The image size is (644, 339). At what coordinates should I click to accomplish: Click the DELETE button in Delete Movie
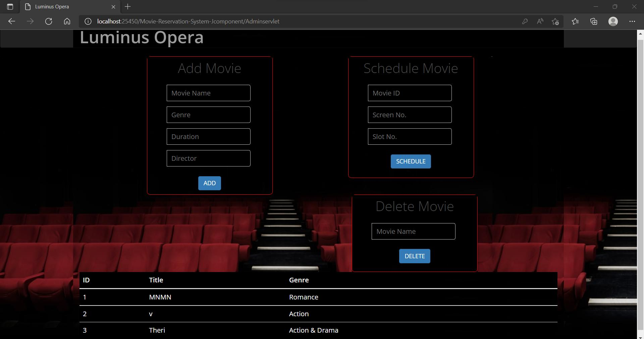coord(414,256)
